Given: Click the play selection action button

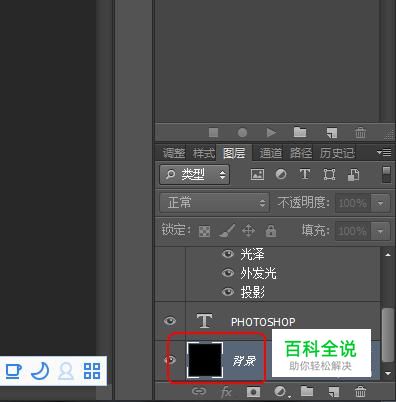Looking at the screenshot, I should [x=271, y=133].
